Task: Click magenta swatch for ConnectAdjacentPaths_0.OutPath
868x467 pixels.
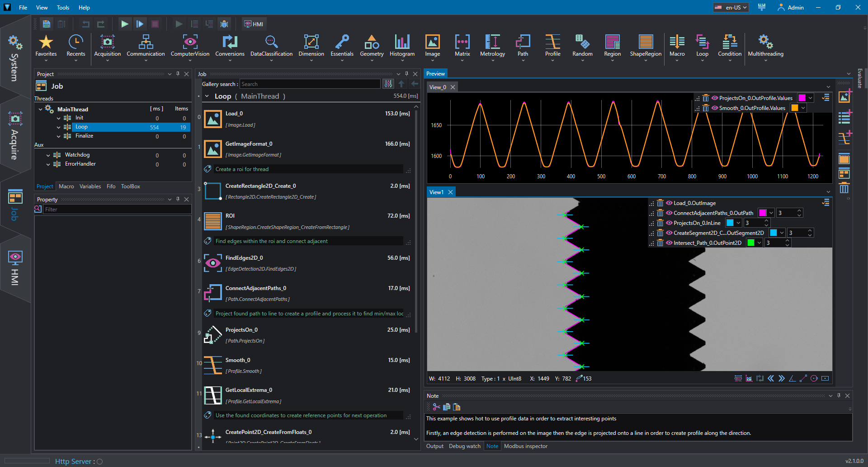Action: coord(763,213)
